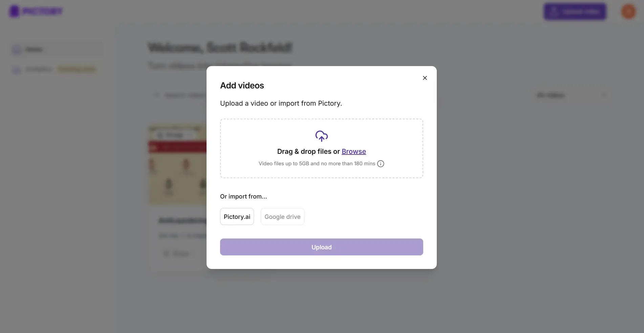Expand the All videos dropdown chevron
This screenshot has height=333, width=644.
pyautogui.click(x=604, y=96)
